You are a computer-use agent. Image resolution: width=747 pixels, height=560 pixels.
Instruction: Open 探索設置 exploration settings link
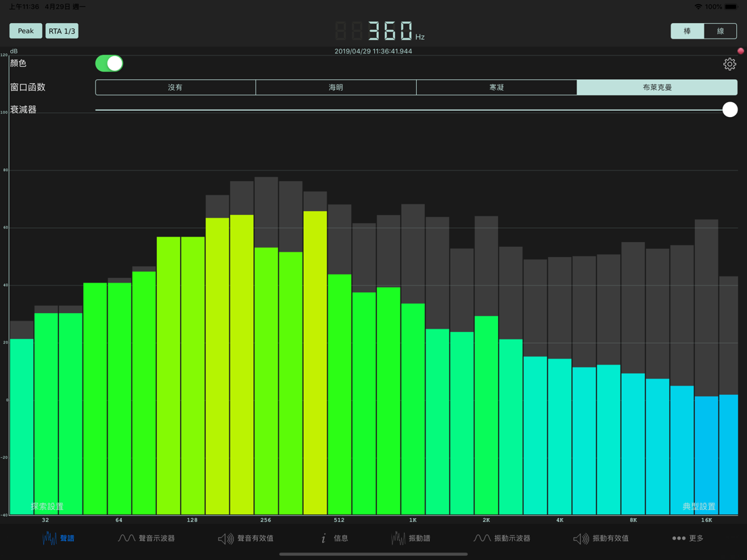click(x=47, y=505)
